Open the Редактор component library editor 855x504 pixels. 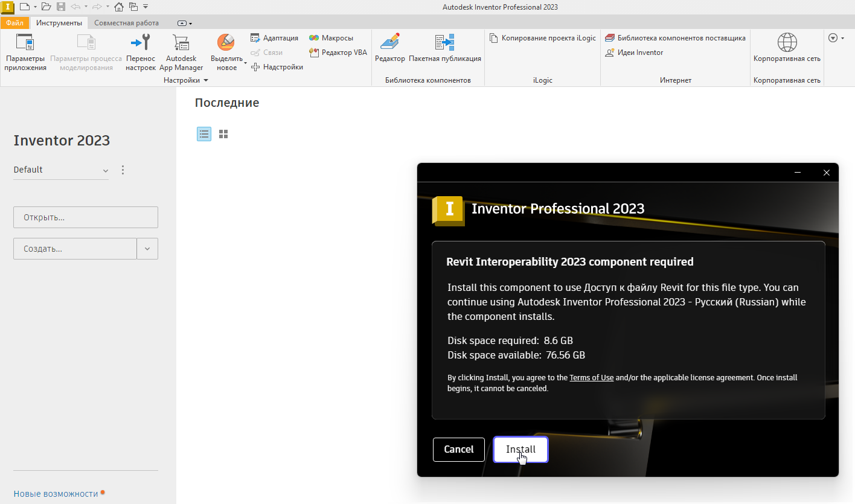coord(390,48)
